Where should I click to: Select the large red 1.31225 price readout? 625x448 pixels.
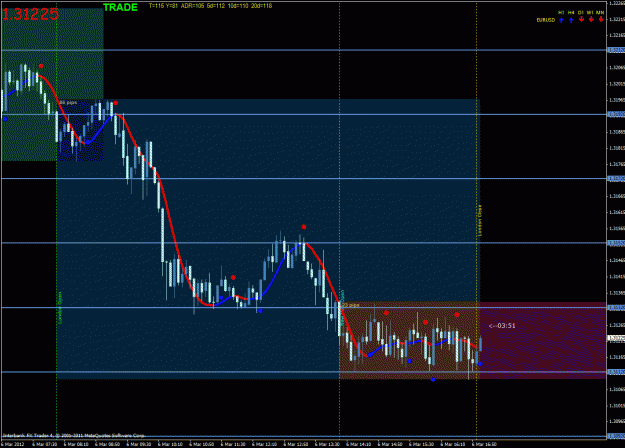click(31, 14)
